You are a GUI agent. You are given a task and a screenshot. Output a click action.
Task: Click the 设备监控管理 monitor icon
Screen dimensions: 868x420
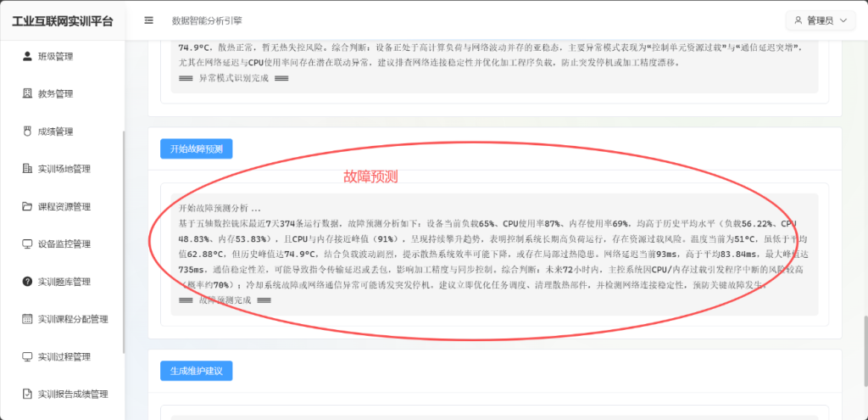click(x=26, y=244)
